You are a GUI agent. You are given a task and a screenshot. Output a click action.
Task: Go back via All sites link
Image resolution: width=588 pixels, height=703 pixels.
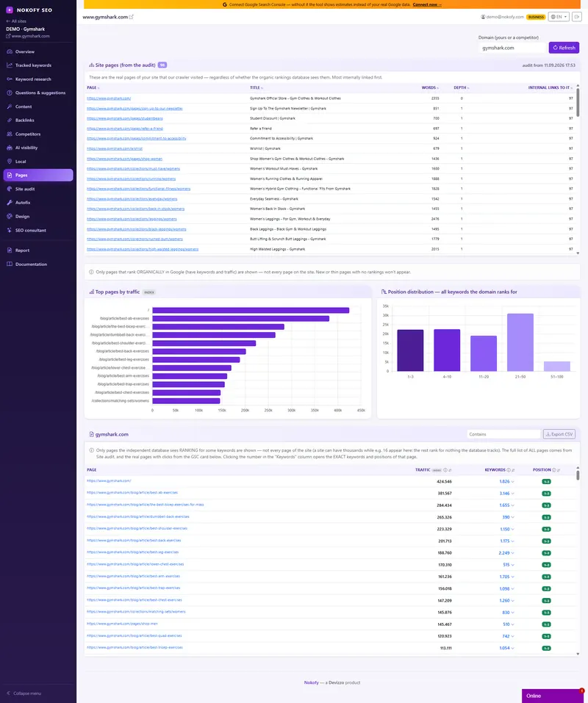tap(16, 21)
